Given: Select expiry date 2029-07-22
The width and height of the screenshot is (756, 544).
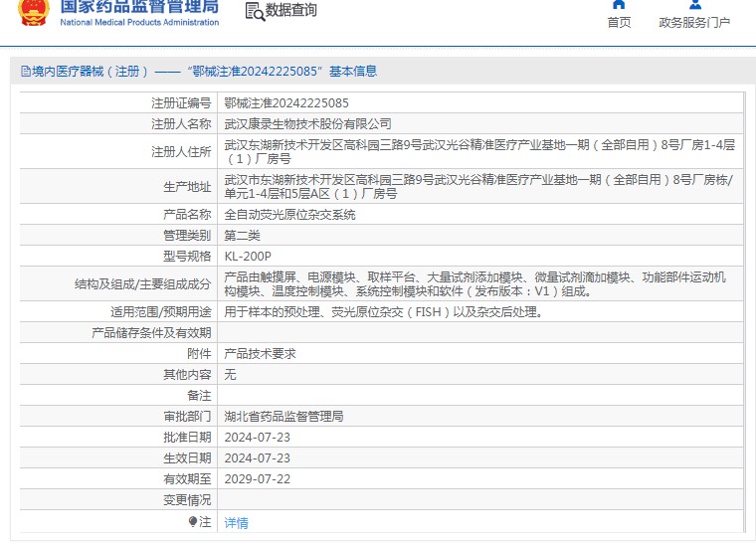Looking at the screenshot, I should tap(258, 479).
